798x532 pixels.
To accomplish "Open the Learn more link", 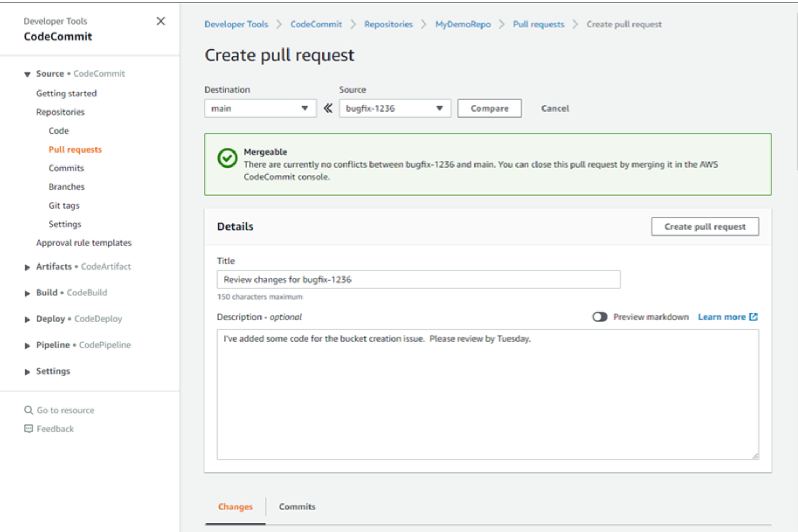I will 723,317.
